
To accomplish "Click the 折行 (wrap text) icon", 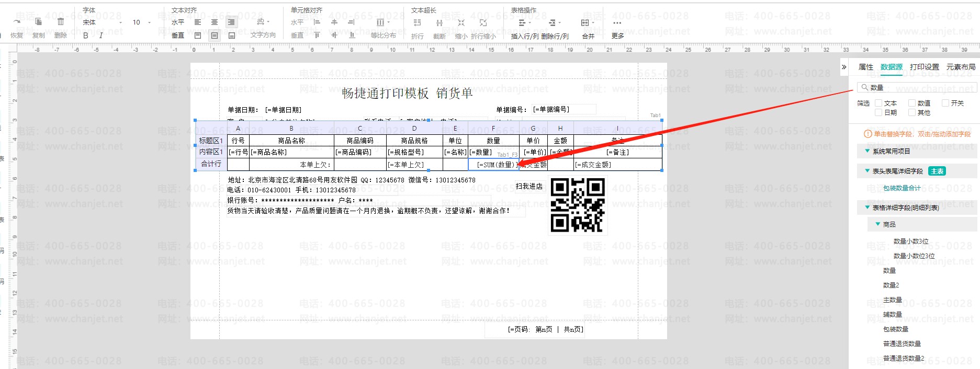I will (x=417, y=22).
